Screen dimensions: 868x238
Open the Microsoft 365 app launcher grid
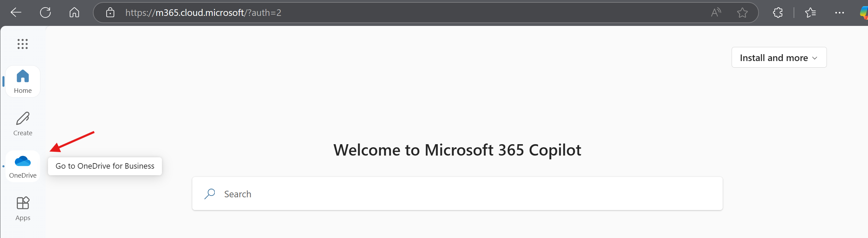pyautogui.click(x=22, y=44)
